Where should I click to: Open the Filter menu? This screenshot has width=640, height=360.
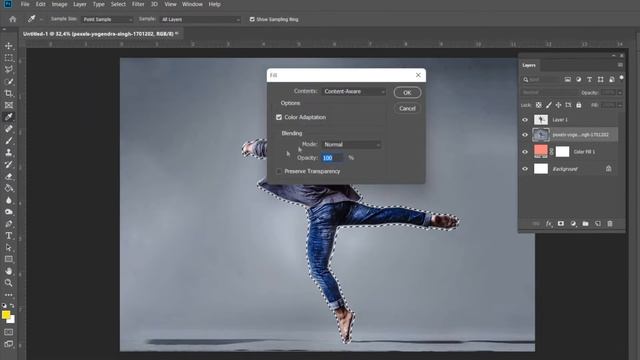[x=138, y=4]
